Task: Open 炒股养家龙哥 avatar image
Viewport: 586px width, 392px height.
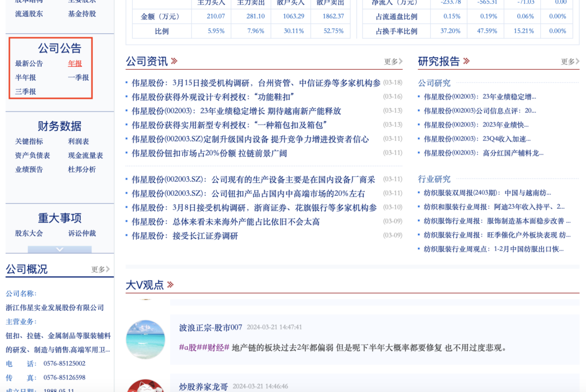Action: click(x=145, y=386)
